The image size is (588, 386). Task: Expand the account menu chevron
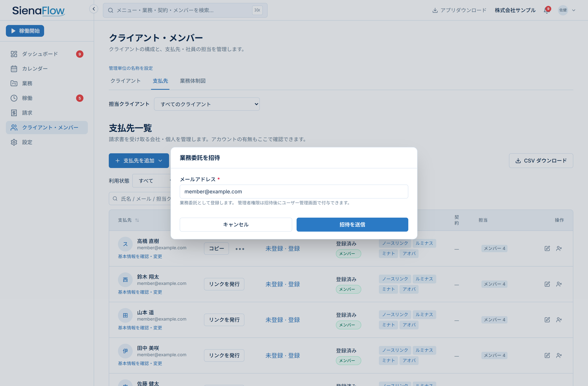pyautogui.click(x=574, y=10)
